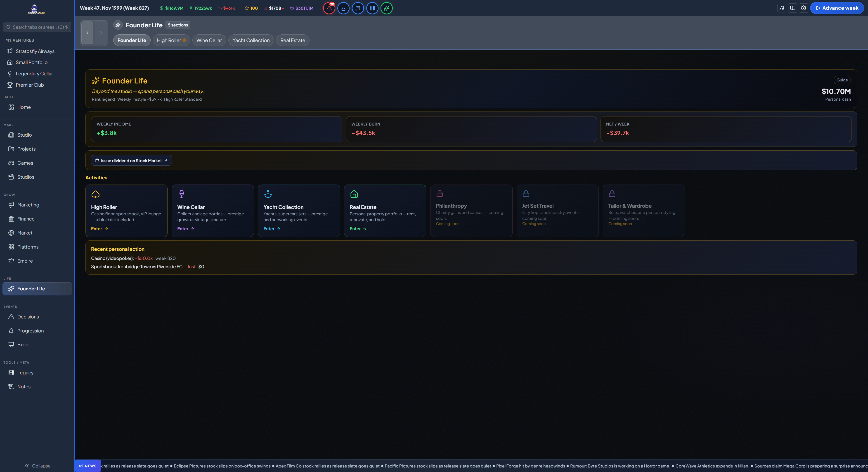The height and width of the screenshot is (472, 868).
Task: Open the chip hardware shortcut icon
Action: [x=358, y=8]
